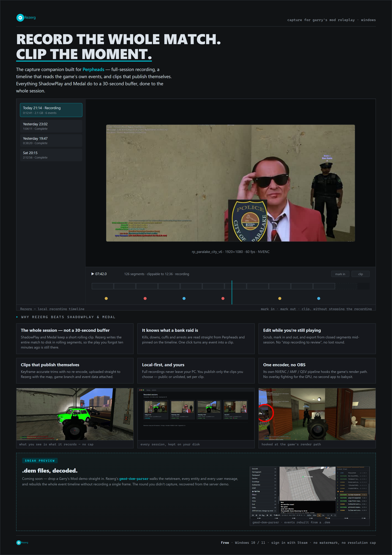Open the Yesterday 23:02 session in the sidebar

point(51,126)
